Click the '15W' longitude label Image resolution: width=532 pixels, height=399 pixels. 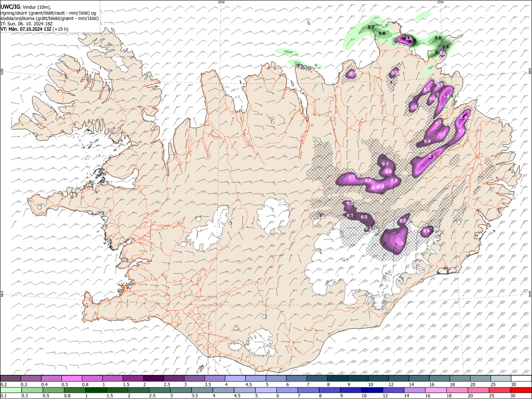pyautogui.click(x=440, y=2)
